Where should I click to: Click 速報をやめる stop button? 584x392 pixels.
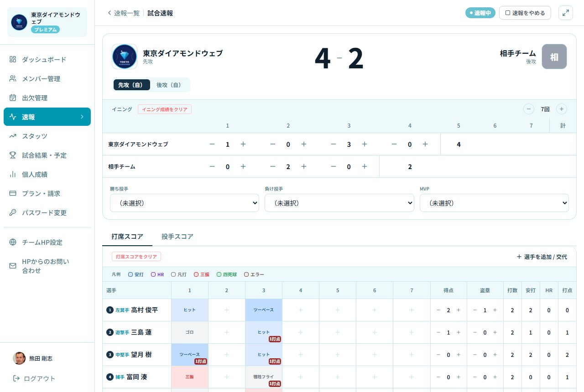[525, 13]
